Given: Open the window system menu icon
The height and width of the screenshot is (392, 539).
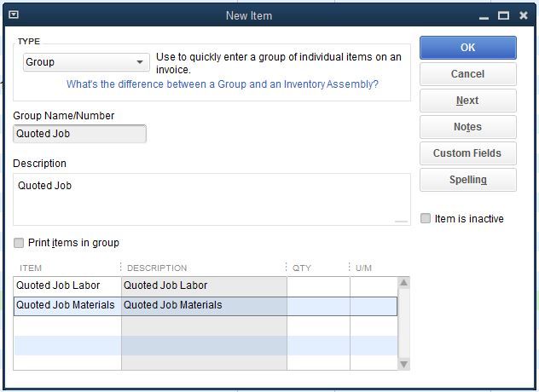Looking at the screenshot, I should 14,15.
